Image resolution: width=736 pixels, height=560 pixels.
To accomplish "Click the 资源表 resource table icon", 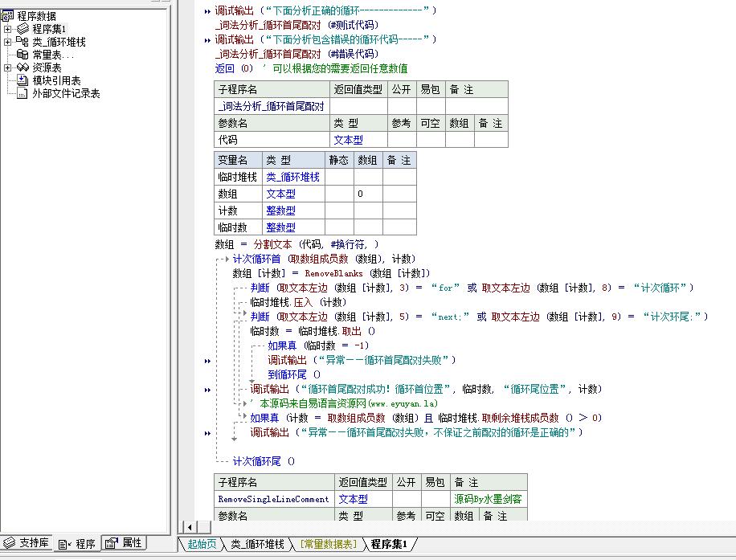I will coord(22,67).
